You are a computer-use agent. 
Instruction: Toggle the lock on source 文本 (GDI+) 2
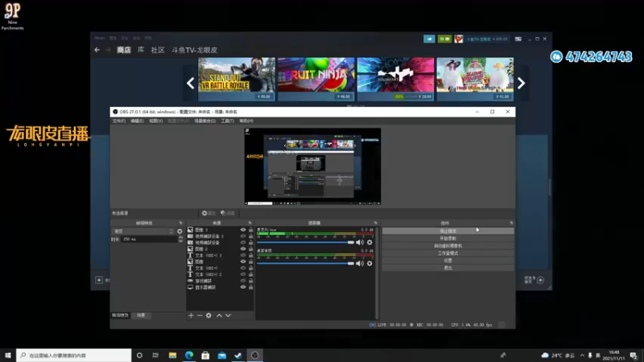click(250, 274)
